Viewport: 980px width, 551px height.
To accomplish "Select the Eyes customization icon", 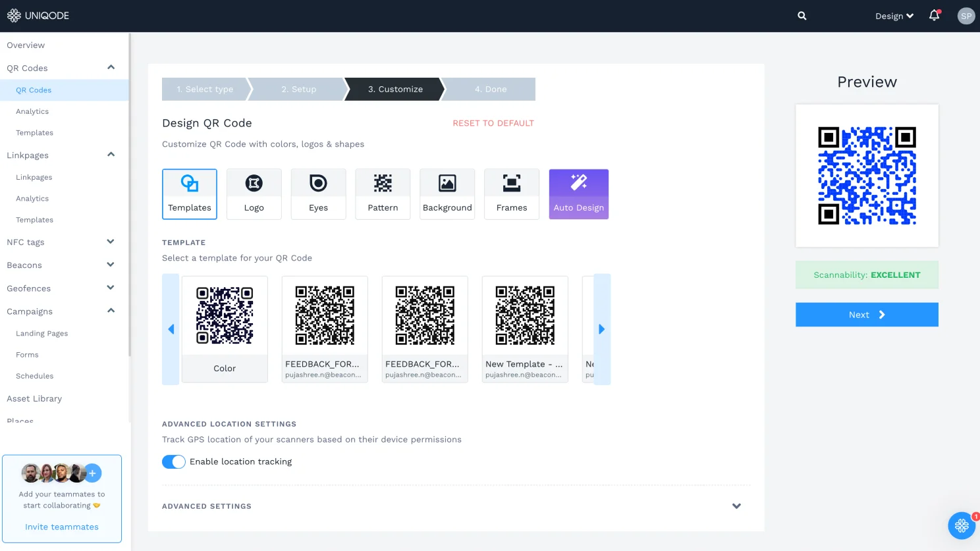I will point(318,194).
